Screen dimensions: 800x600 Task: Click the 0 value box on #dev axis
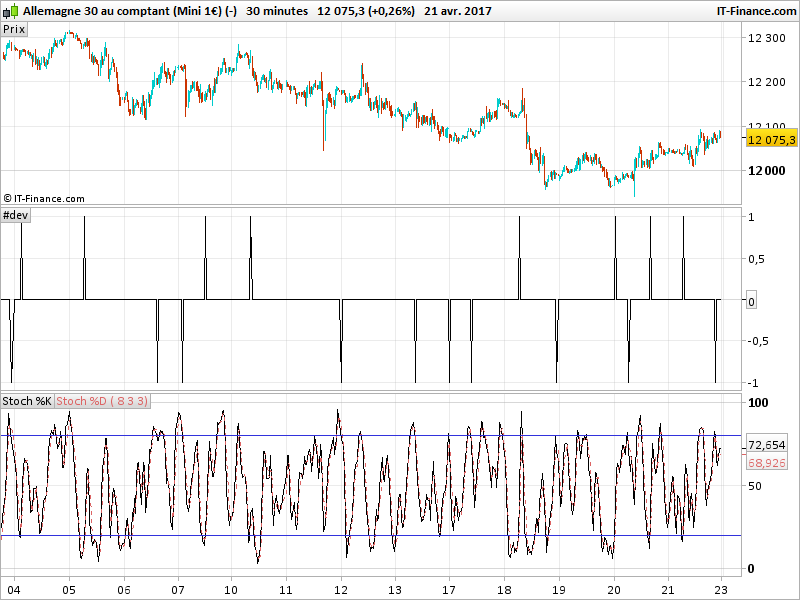click(751, 302)
